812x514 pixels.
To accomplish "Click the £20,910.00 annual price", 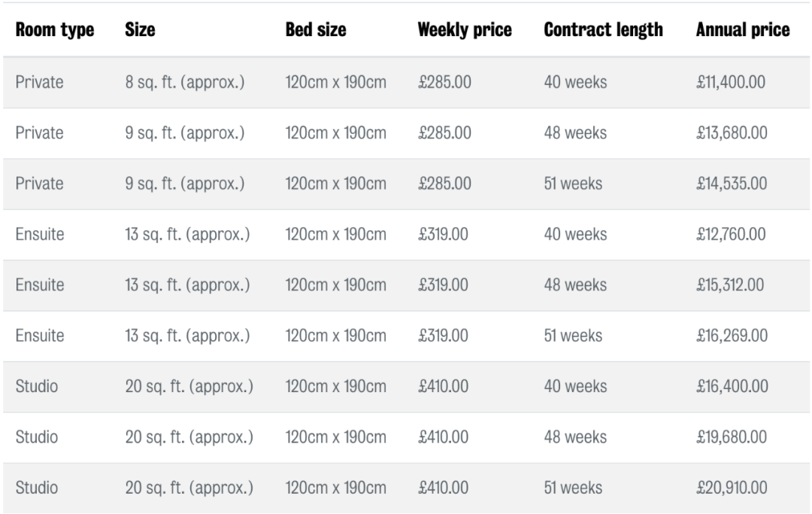I will point(732,488).
